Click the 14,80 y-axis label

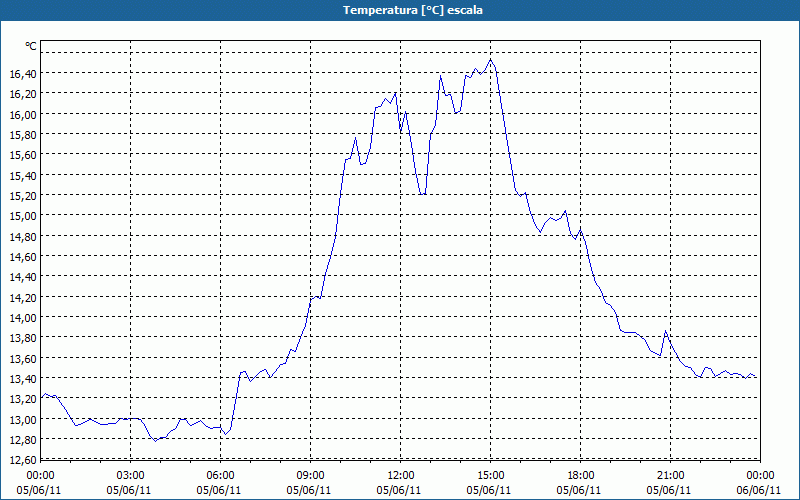(x=23, y=237)
